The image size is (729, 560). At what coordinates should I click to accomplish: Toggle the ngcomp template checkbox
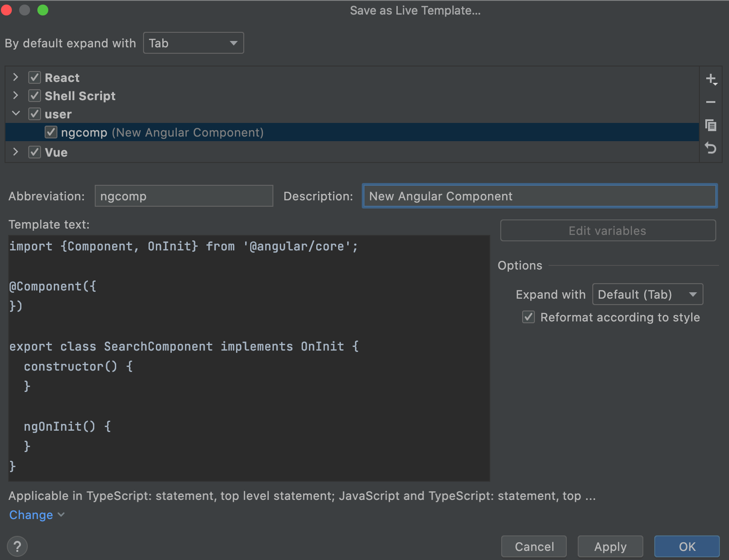(51, 132)
